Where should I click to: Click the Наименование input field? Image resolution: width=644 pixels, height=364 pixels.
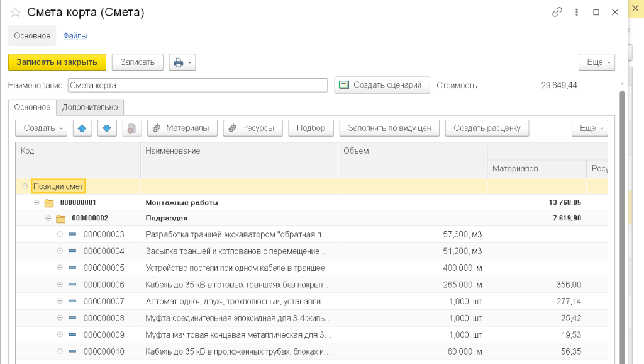tap(197, 85)
